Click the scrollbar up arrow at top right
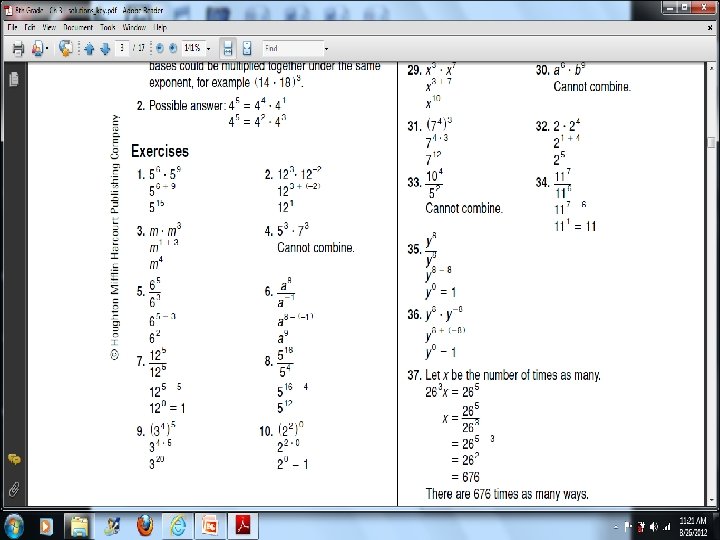This screenshot has height=540, width=720. coord(711,68)
